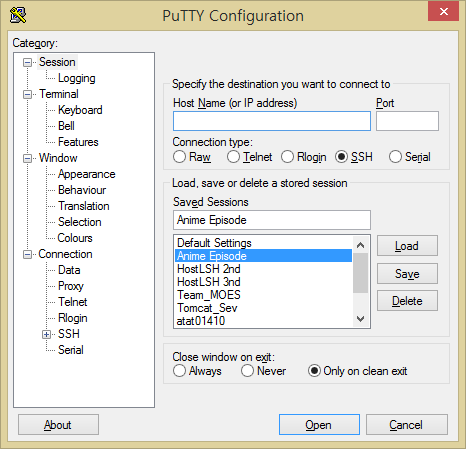Set close window on exit to Never
The image size is (466, 449).
tap(247, 371)
